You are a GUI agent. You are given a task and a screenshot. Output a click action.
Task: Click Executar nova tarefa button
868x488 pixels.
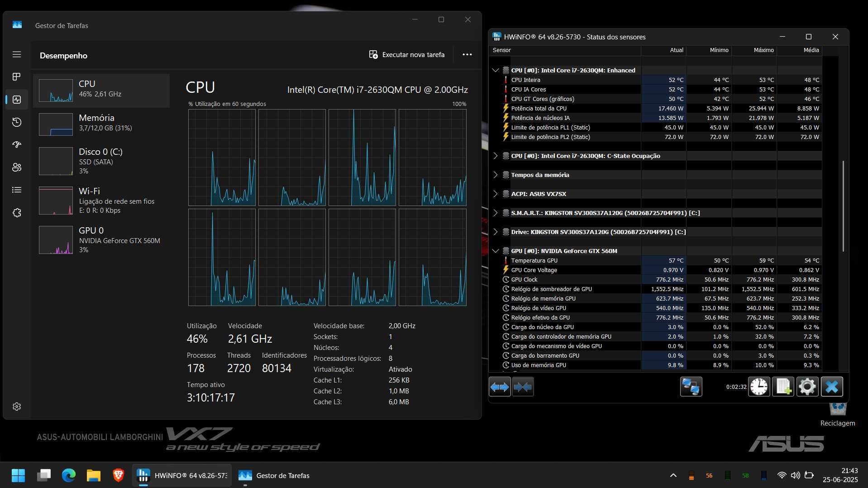point(407,54)
